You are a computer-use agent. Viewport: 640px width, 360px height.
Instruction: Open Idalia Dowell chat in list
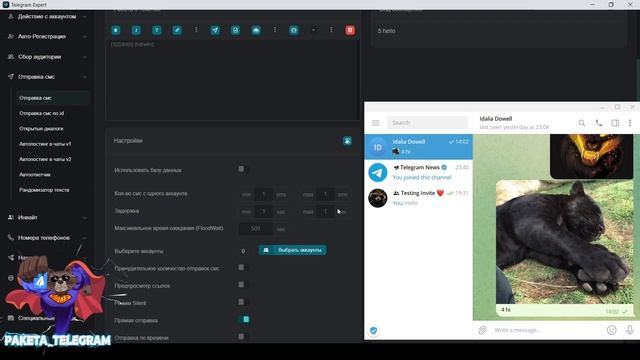click(x=418, y=147)
